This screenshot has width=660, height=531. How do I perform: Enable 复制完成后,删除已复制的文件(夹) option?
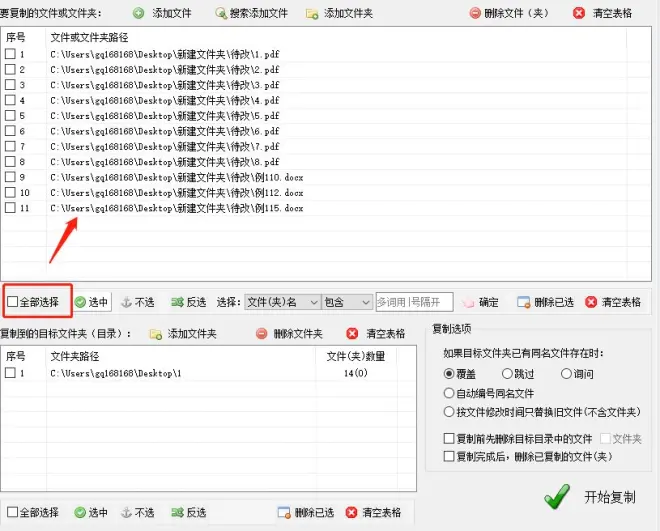449,456
